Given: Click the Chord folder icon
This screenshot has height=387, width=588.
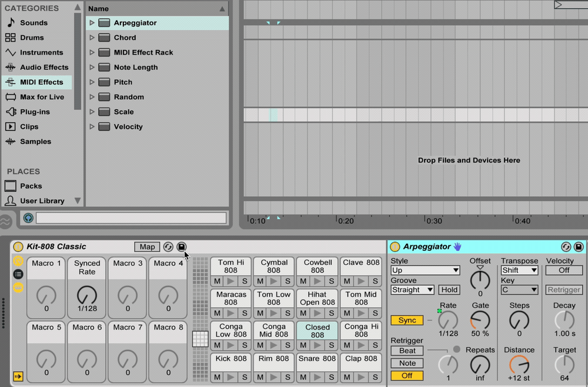Looking at the screenshot, I should [x=104, y=38].
